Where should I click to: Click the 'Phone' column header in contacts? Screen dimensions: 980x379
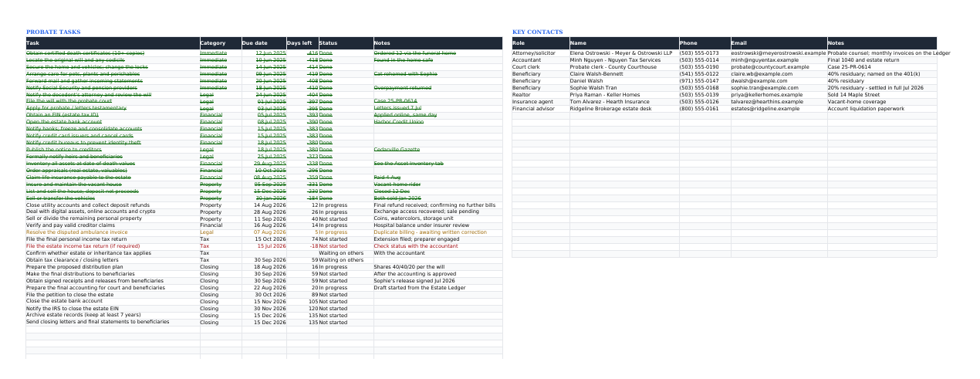pos(704,43)
